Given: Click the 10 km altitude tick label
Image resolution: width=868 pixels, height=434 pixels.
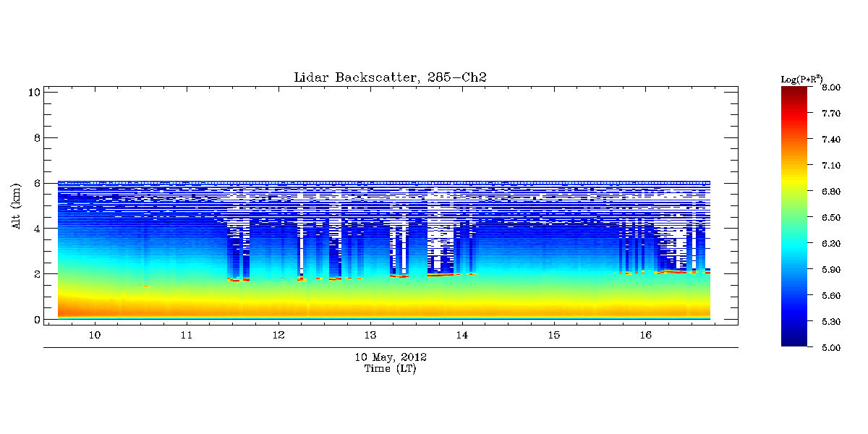Looking at the screenshot, I should 33,92.
